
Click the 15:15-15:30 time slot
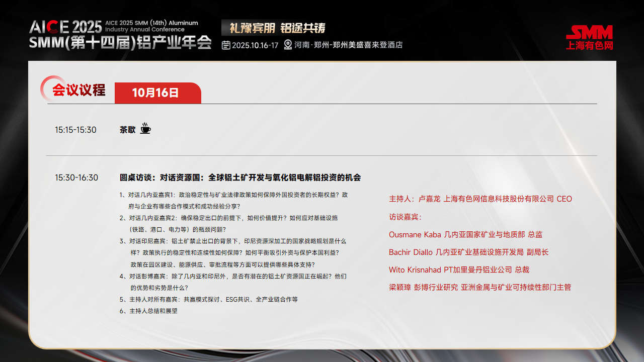point(75,130)
